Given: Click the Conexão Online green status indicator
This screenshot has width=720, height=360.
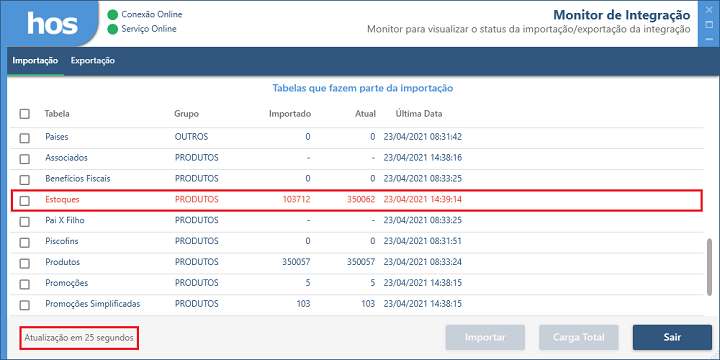Looking at the screenshot, I should click(112, 15).
